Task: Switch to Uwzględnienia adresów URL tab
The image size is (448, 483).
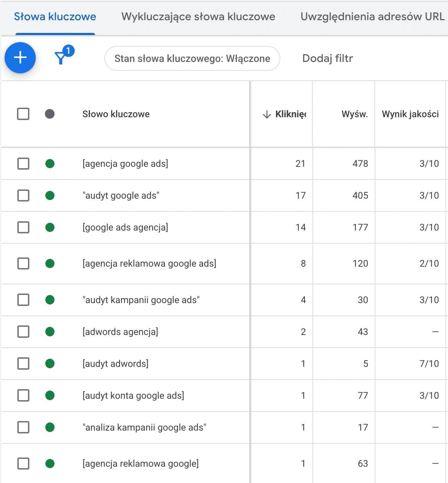Action: tap(373, 17)
